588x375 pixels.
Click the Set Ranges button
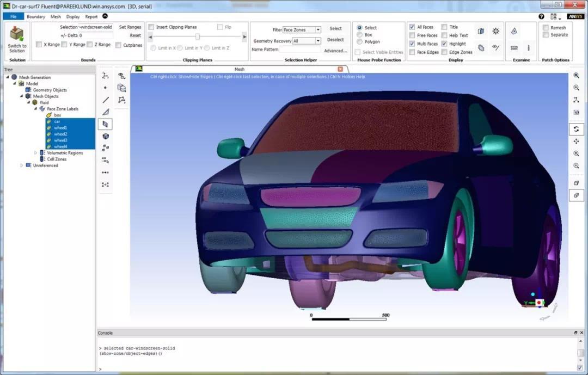tap(130, 27)
